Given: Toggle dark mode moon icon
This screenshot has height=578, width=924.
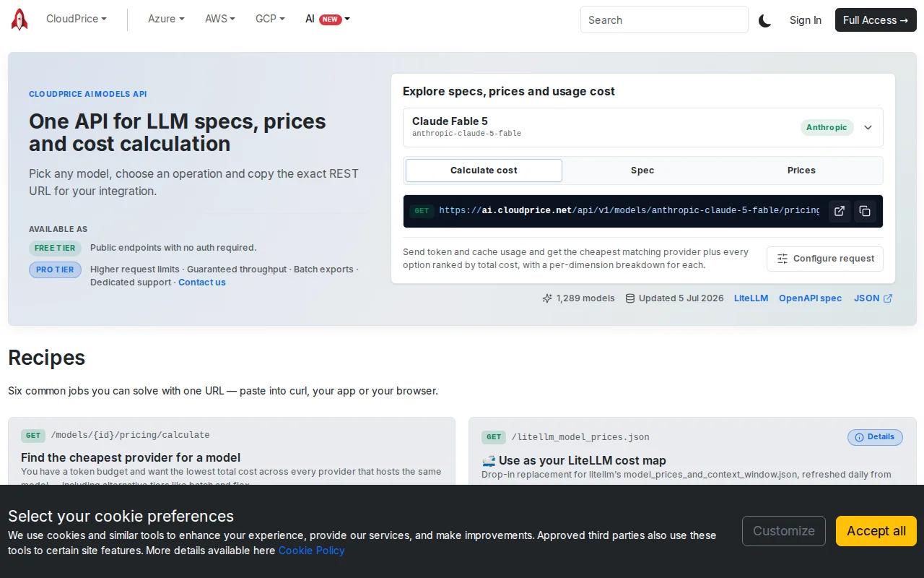Looking at the screenshot, I should (x=764, y=21).
